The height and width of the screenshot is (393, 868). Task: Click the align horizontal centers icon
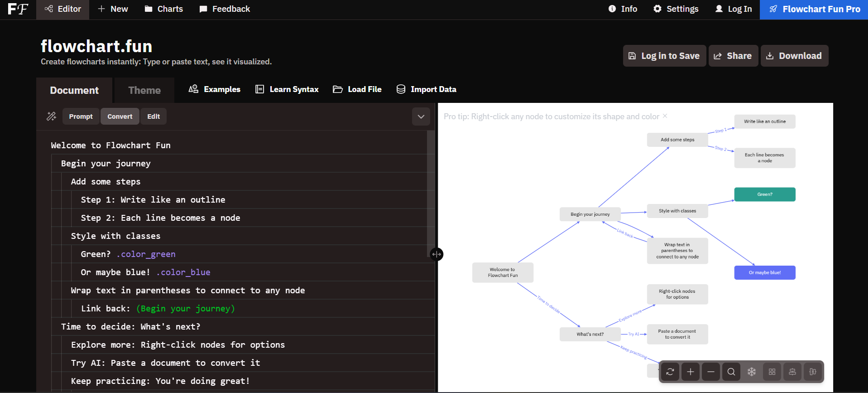click(792, 372)
